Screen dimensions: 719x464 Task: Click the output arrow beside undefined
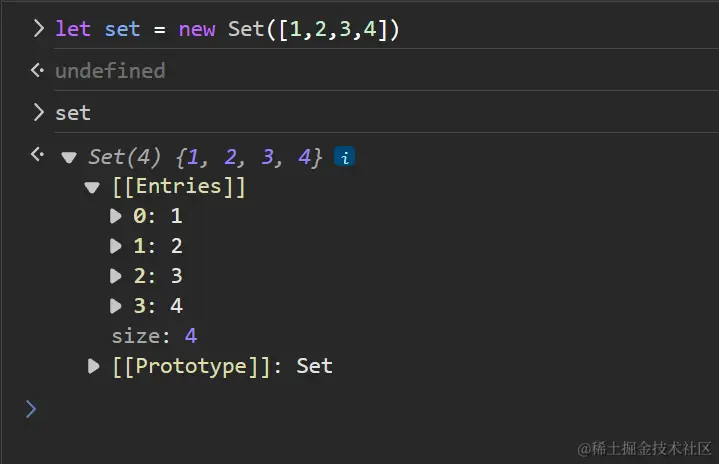tap(37, 70)
